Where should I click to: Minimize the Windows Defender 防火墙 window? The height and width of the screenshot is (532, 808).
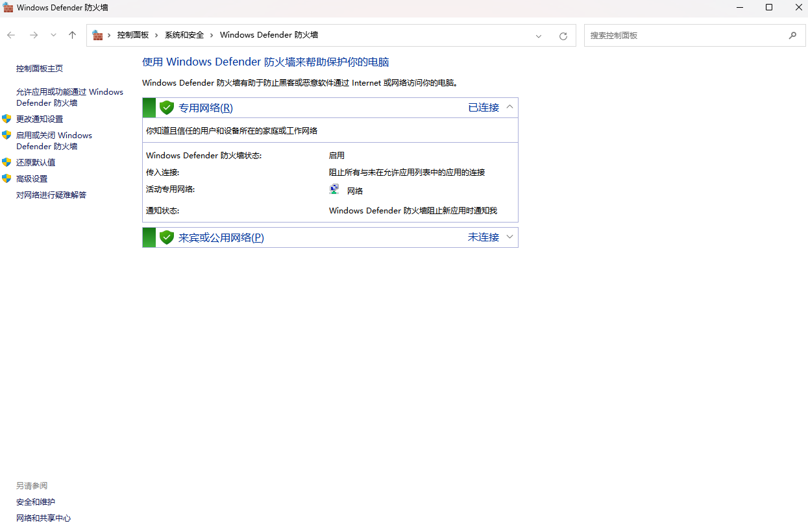[740, 8]
